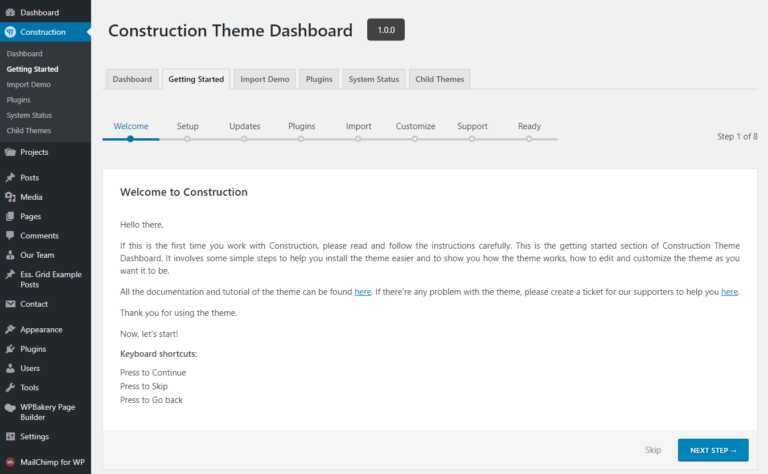
Task: Click the Settings sliders icon
Action: [x=10, y=436]
